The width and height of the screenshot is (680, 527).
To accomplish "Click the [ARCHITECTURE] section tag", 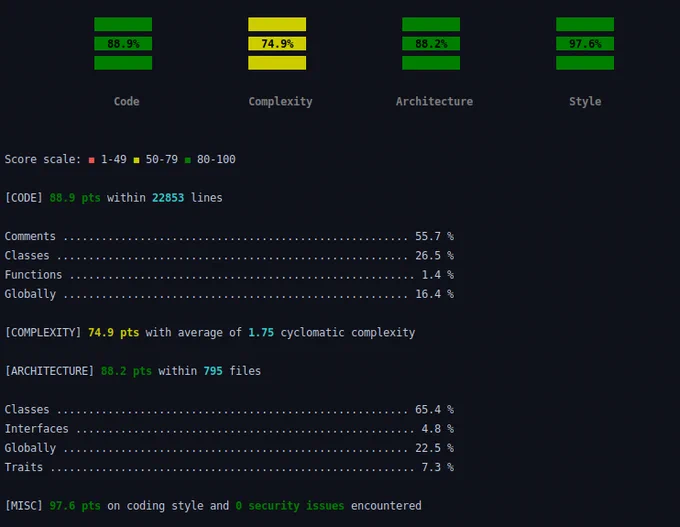I will pos(49,371).
